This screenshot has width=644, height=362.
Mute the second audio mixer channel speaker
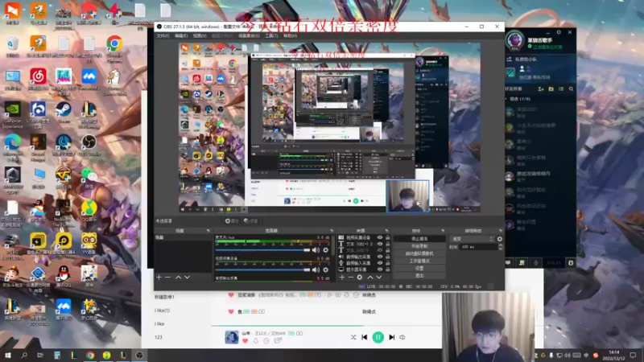tap(316, 269)
